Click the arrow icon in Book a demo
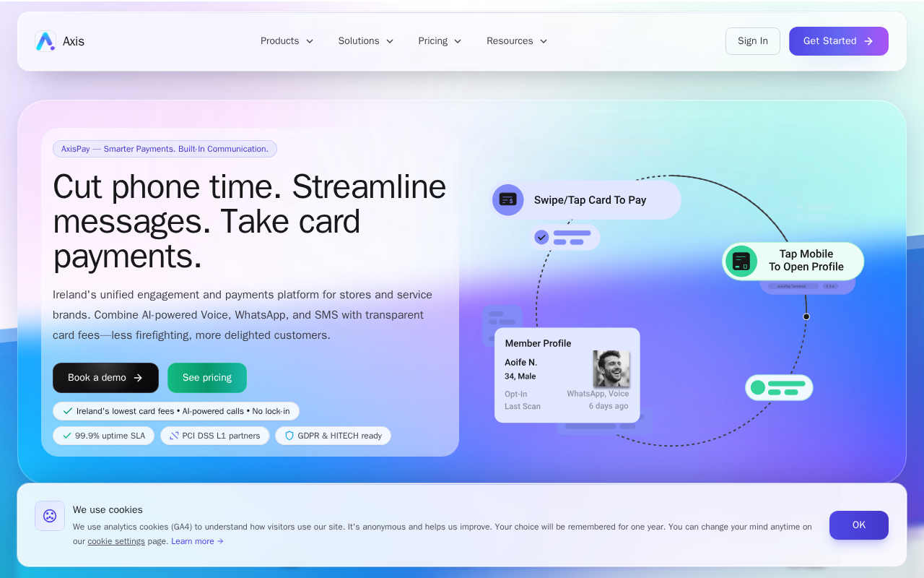The width and height of the screenshot is (924, 578). [138, 378]
